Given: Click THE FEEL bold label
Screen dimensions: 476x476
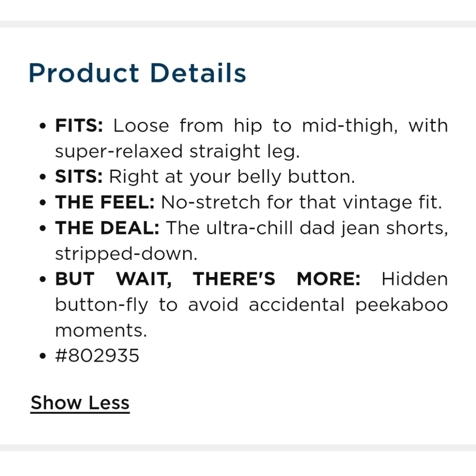Looking at the screenshot, I should tap(105, 202).
